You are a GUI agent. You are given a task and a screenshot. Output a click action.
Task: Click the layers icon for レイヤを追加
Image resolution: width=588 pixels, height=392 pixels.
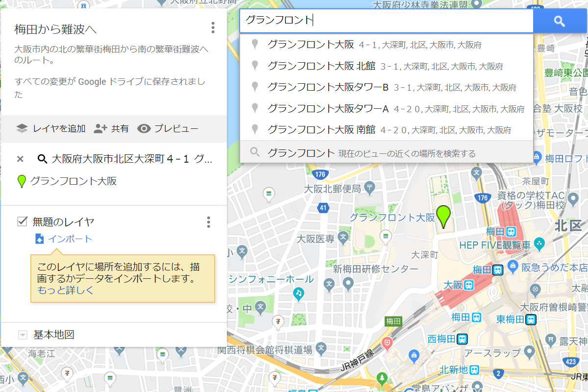tap(22, 128)
